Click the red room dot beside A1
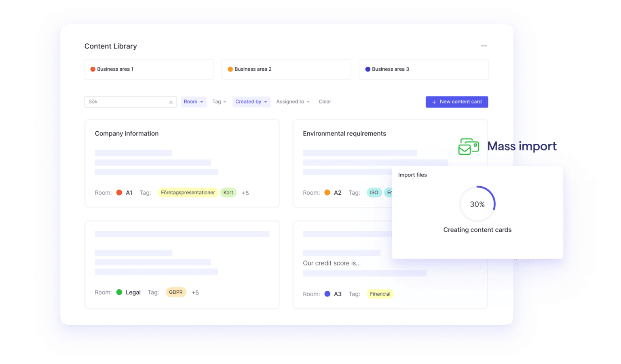 tap(119, 193)
